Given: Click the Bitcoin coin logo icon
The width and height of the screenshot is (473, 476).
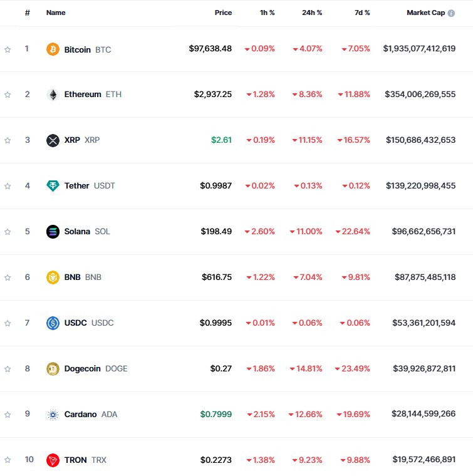Looking at the screenshot, I should tap(53, 49).
